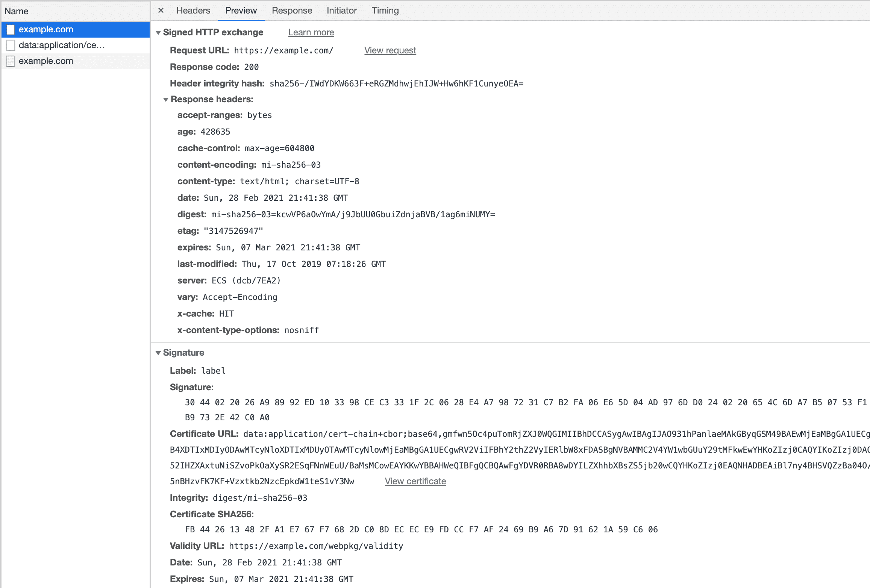
Task: Click the Preview tab icon
Action: coord(241,11)
